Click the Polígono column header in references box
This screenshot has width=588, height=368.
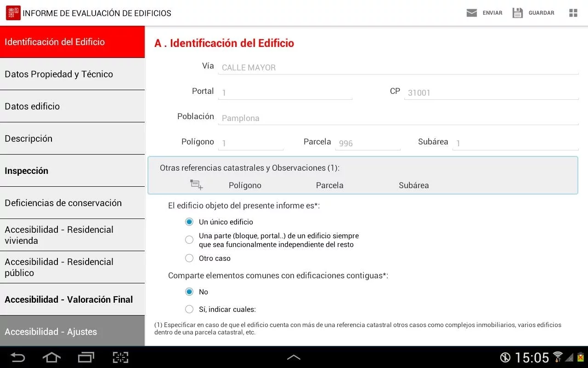[245, 185]
